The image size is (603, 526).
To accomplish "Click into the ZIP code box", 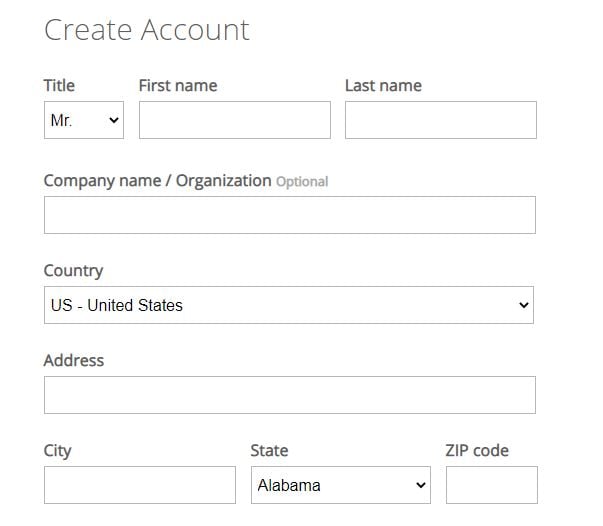I will pyautogui.click(x=492, y=485).
